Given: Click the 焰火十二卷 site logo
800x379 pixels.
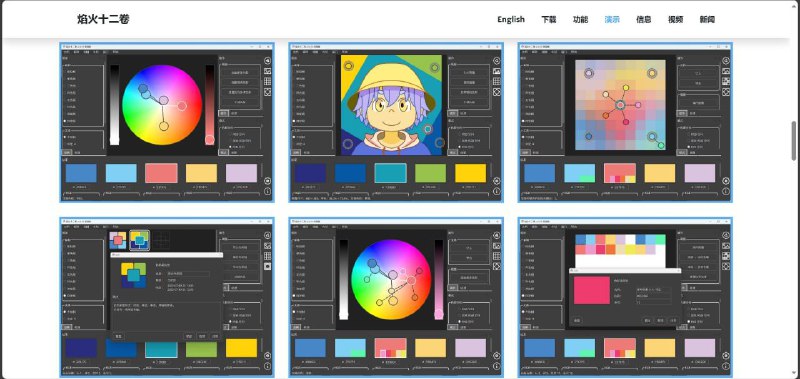Looking at the screenshot, I should (x=103, y=19).
